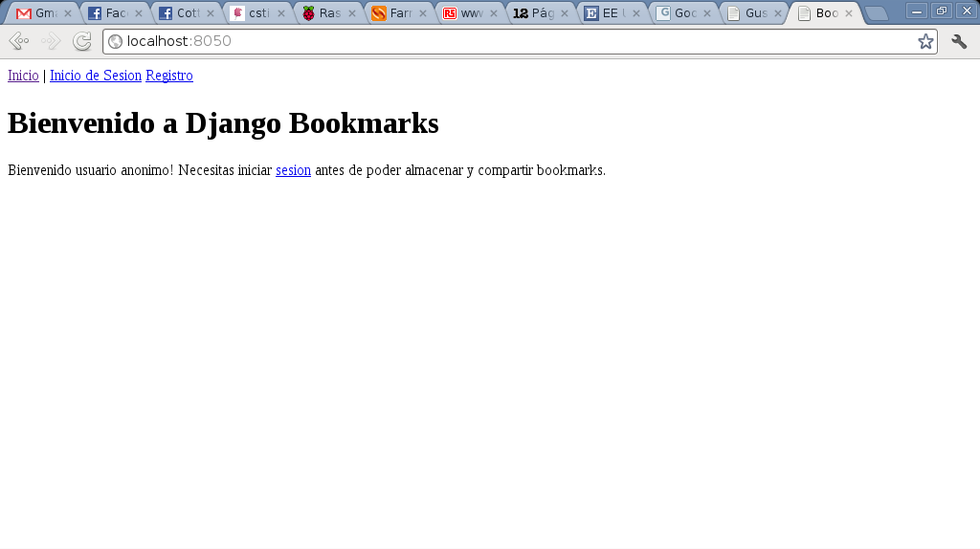Click the sesion link in the welcome text
The image size is (980, 549).
click(x=293, y=170)
